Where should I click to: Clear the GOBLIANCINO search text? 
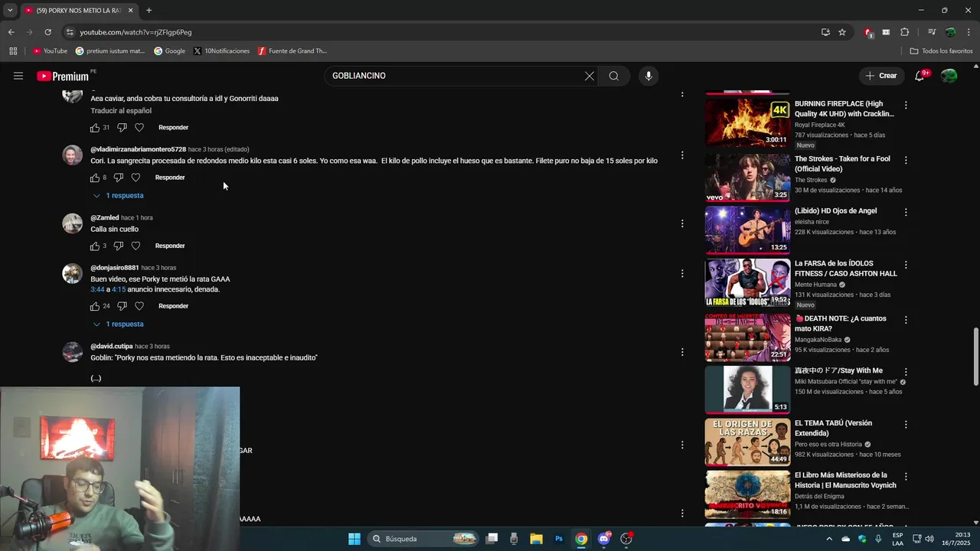590,76
